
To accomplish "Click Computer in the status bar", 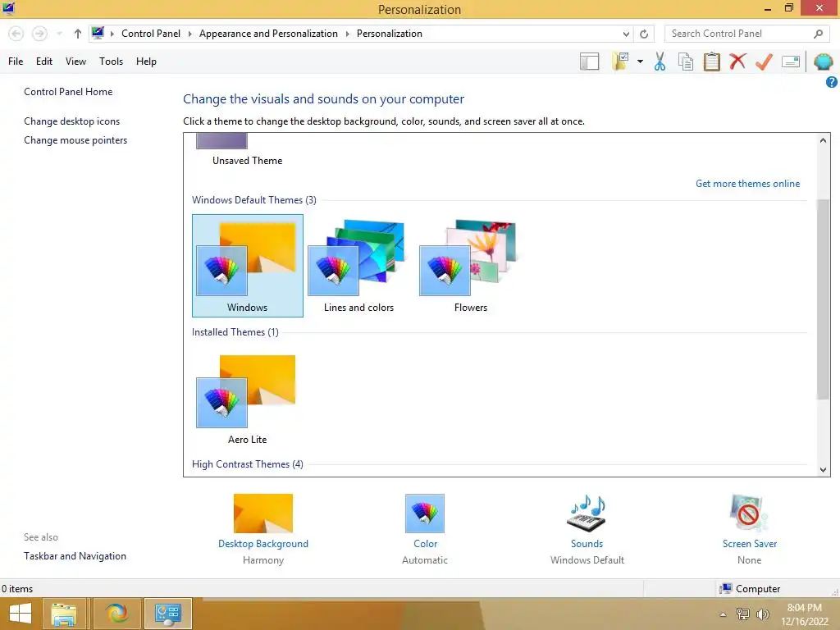I will coord(750,589).
